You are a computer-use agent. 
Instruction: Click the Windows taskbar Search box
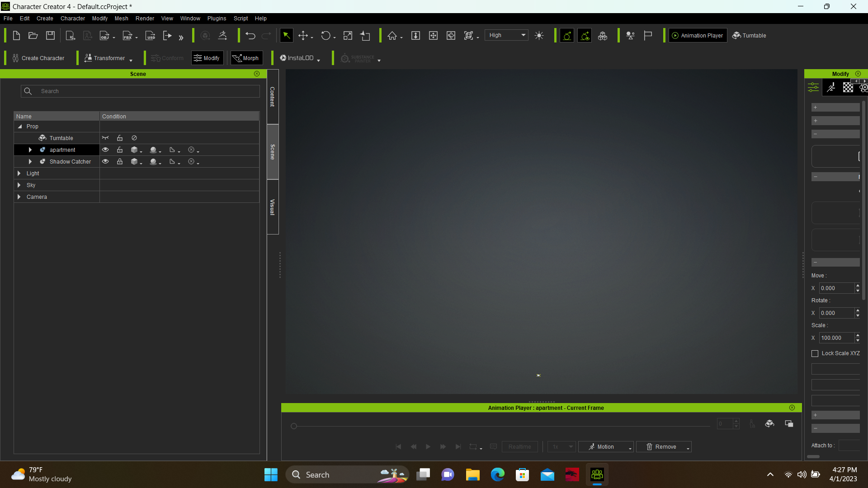coord(347,474)
